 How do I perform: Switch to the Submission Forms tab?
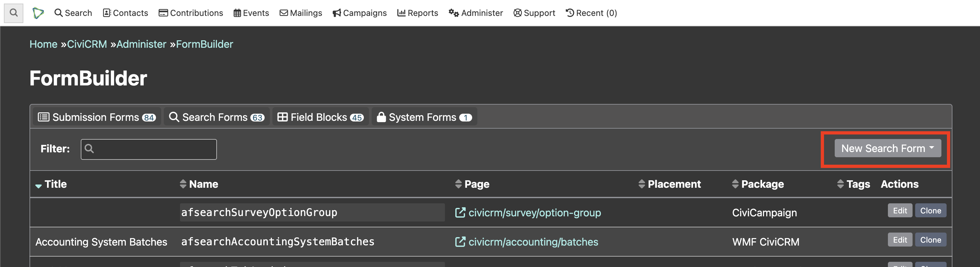pos(97,117)
